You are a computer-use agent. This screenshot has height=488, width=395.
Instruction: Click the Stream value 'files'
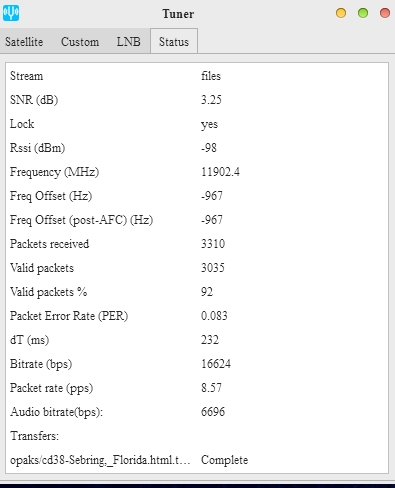(211, 76)
